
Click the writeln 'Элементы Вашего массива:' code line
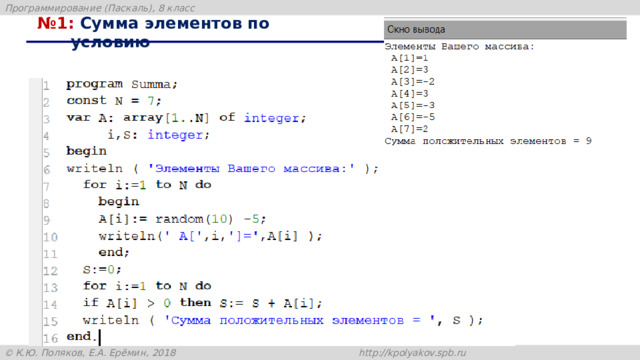(222, 168)
